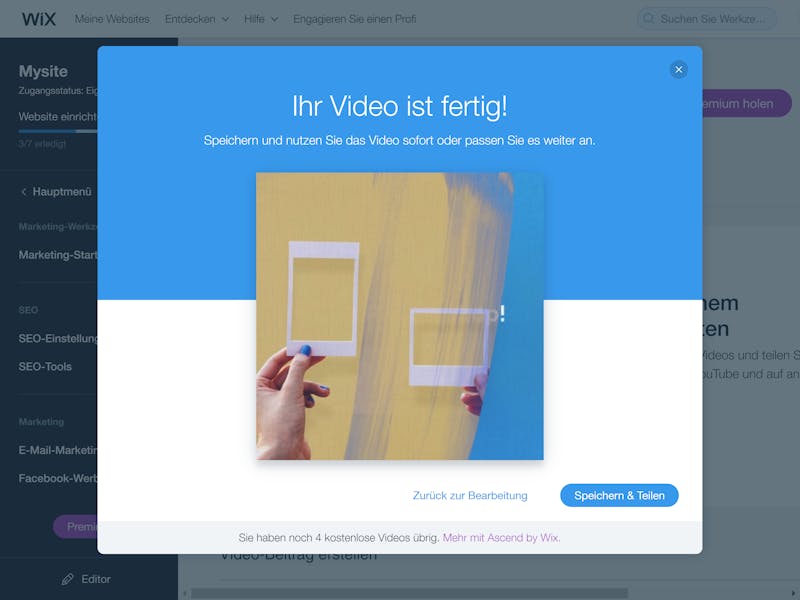Screen dimensions: 800x600
Task: Click the Premium holen button
Action: pyautogui.click(x=747, y=104)
